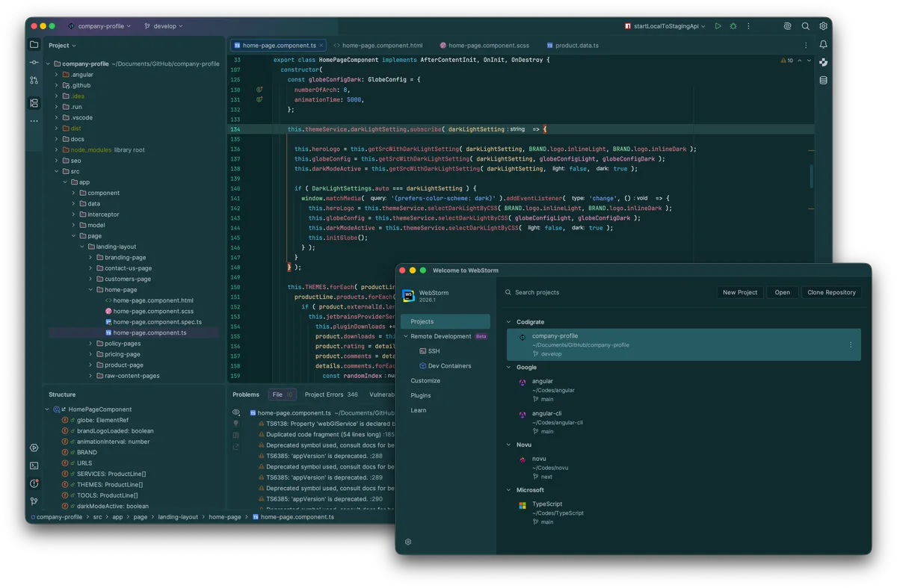Click the 10 warnings inspection indicator
The image size is (897, 588).
(x=786, y=61)
